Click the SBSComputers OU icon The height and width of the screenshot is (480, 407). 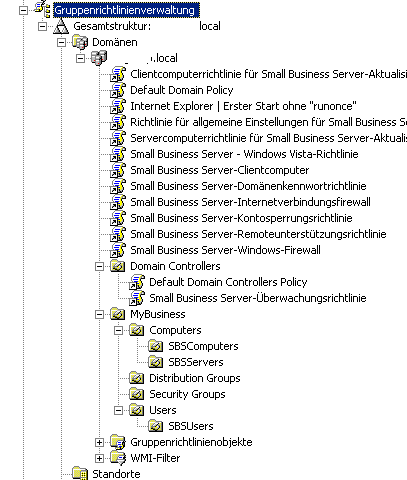pos(156,346)
